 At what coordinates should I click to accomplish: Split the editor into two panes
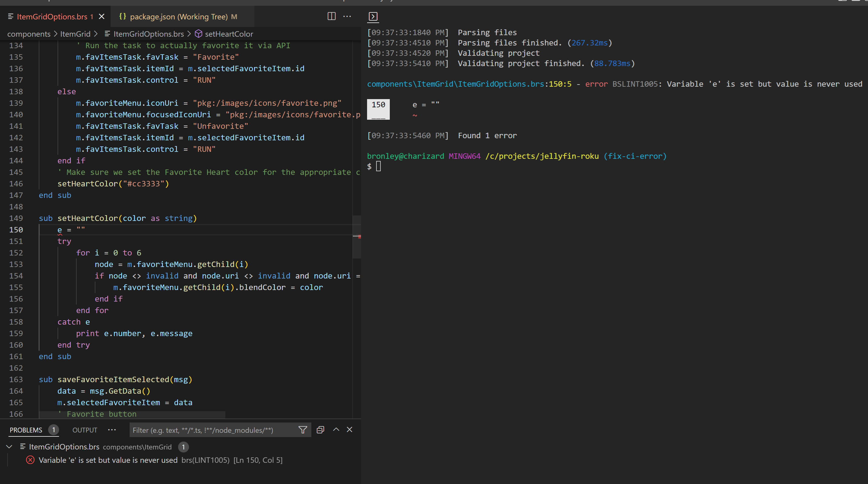(x=331, y=16)
